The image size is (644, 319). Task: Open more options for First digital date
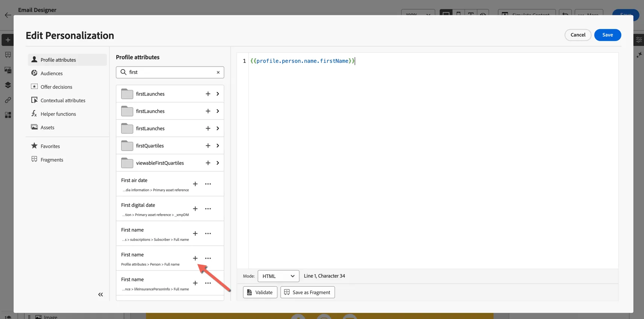point(208,209)
